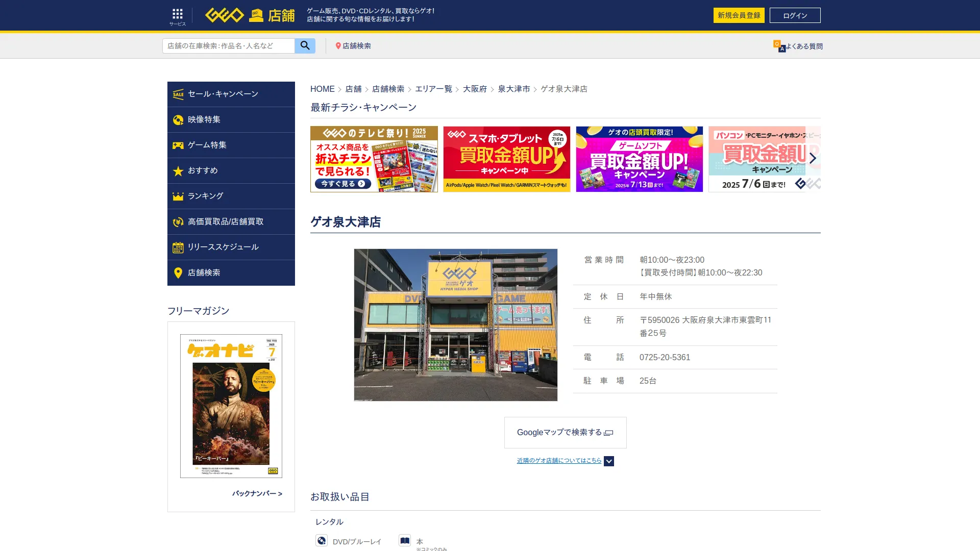The height and width of the screenshot is (551, 980).
Task: Click the address text 大阪府泉大津市東雲町
Action: coord(705,327)
